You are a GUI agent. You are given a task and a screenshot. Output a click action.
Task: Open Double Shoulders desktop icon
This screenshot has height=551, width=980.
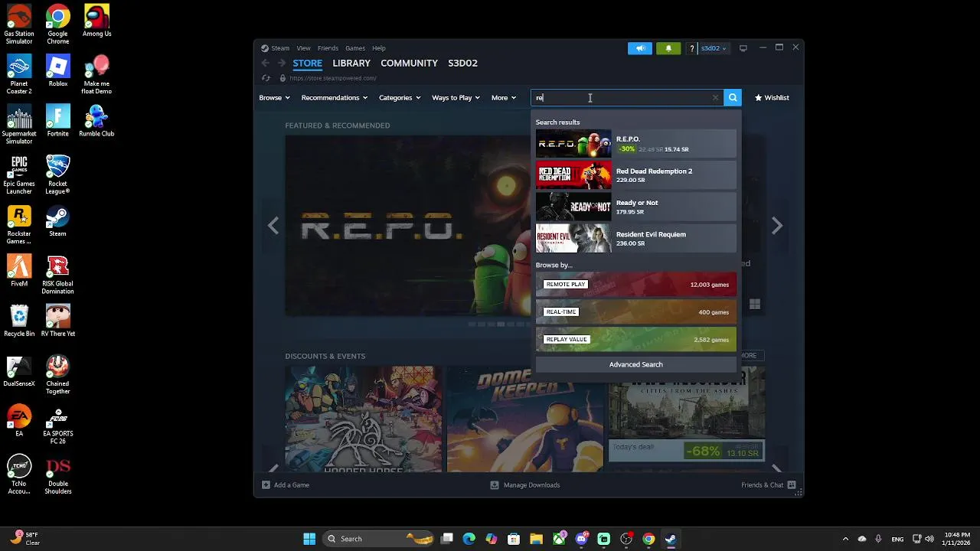(57, 474)
